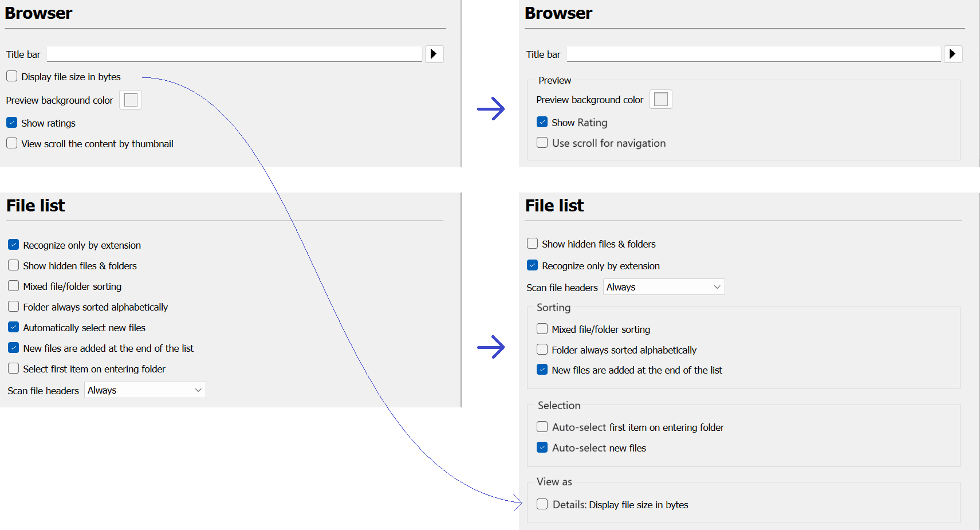Enable Auto-select first item on entering folder
Viewport: 980px width, 530px height.
tap(542, 427)
